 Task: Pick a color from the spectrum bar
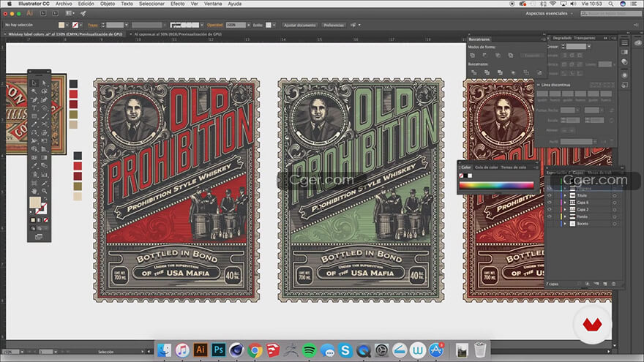(496, 185)
